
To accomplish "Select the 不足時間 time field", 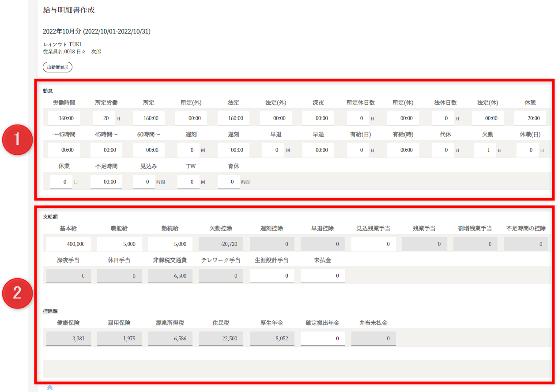I will click(x=106, y=182).
